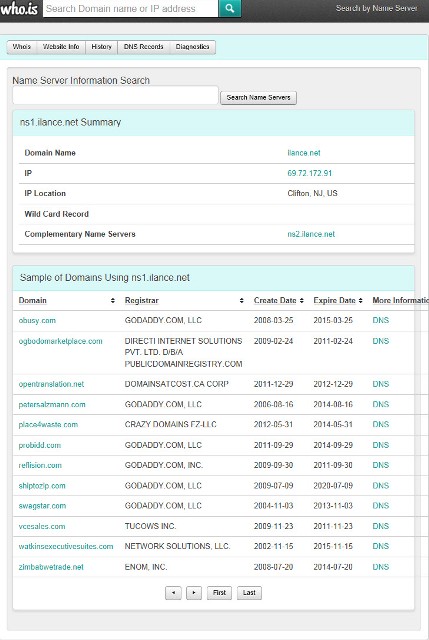Open ogbodomarketplace.com domain link

pyautogui.click(x=60, y=341)
